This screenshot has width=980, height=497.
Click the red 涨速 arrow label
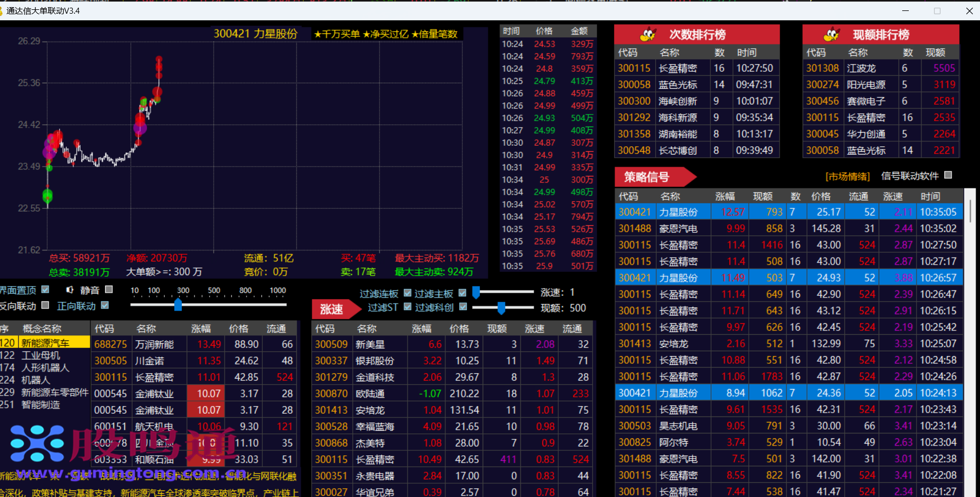point(334,309)
